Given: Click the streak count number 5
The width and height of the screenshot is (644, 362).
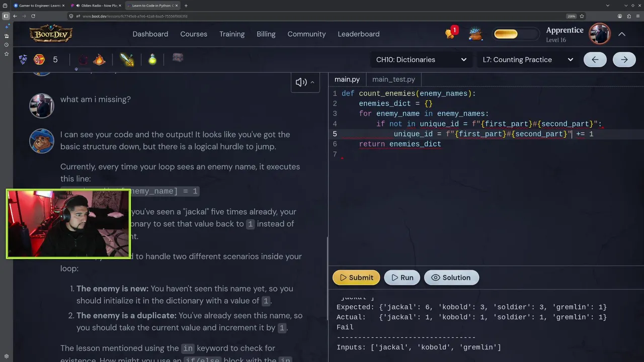Looking at the screenshot, I should (55, 60).
